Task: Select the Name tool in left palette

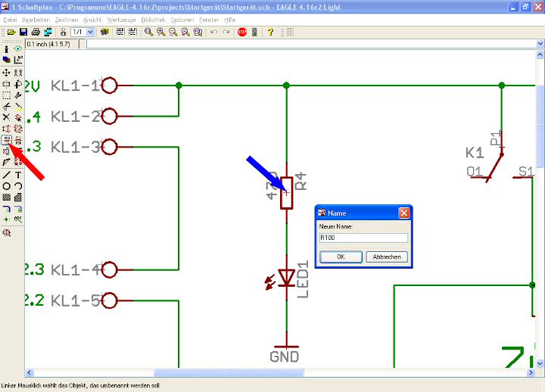Action: pos(7,140)
